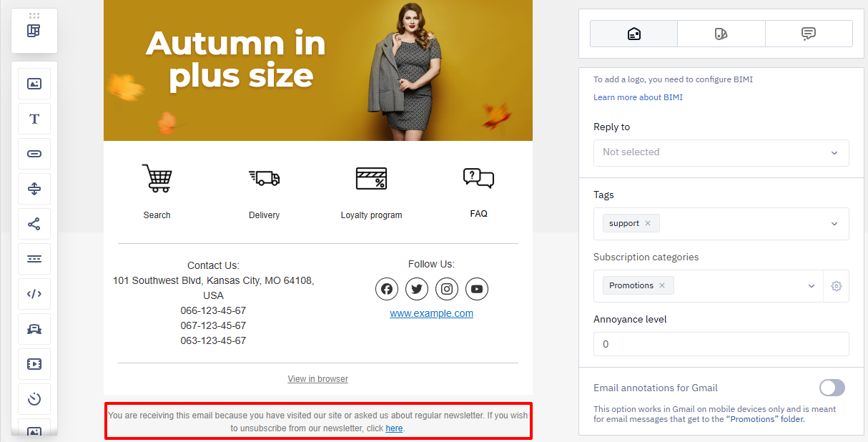Switch to the comments tab
The image size is (868, 442).
coord(809,34)
